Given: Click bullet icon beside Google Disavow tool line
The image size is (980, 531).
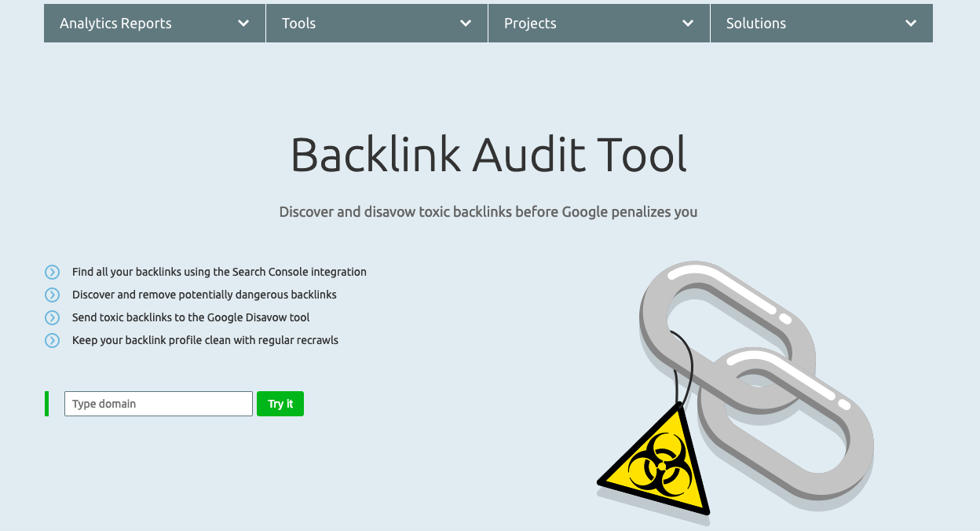Looking at the screenshot, I should pyautogui.click(x=53, y=318).
